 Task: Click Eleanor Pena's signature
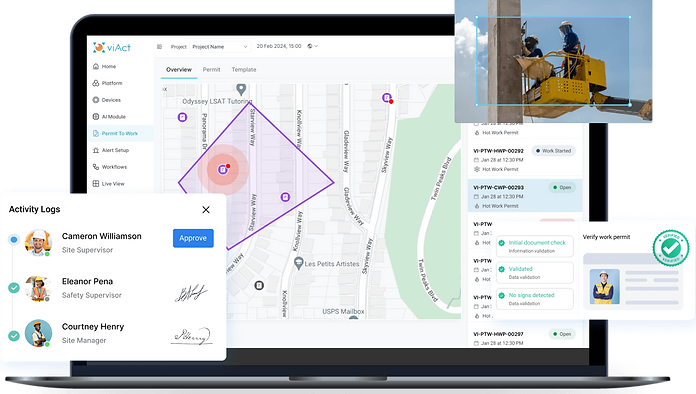(x=191, y=293)
